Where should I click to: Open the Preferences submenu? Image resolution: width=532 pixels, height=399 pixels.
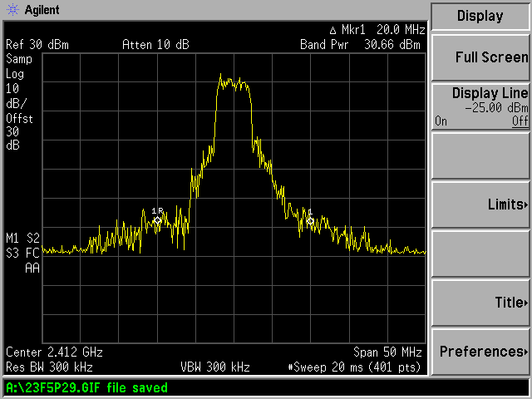point(480,352)
